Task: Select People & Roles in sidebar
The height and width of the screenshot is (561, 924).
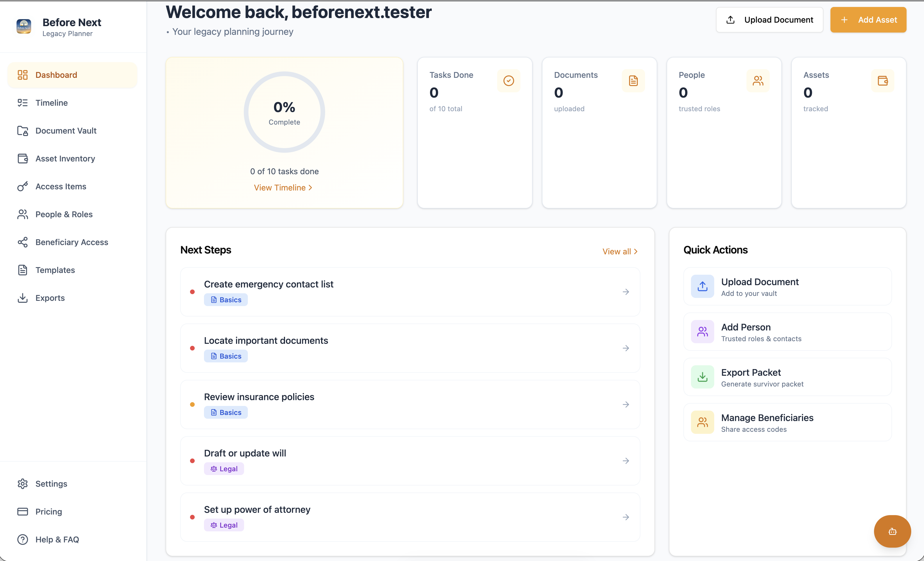Action: point(72,214)
